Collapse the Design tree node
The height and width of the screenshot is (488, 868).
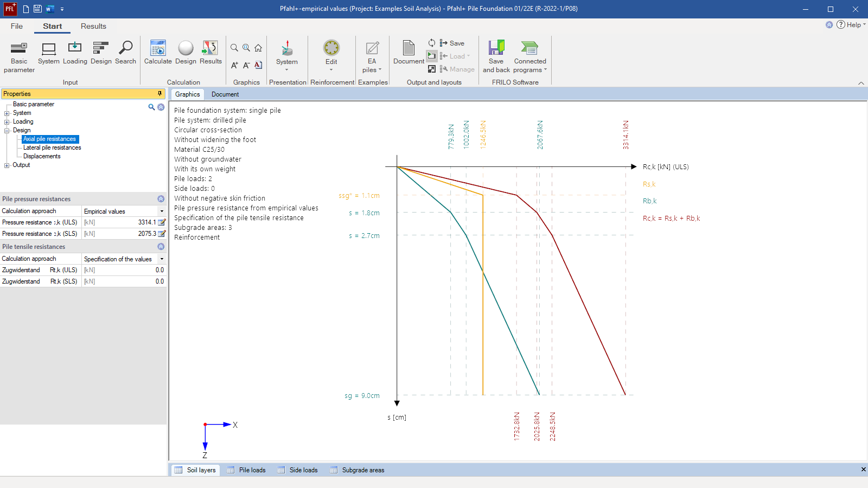pos(7,131)
